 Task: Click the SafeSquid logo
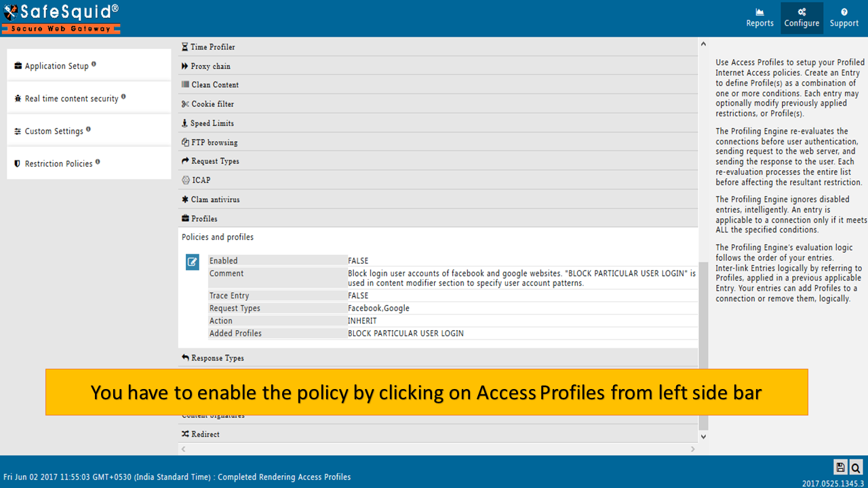[61, 18]
